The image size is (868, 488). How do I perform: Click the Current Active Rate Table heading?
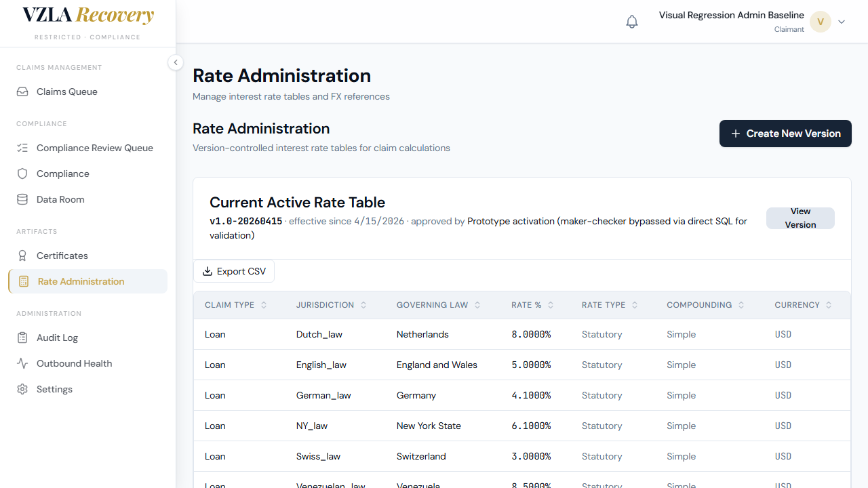coord(297,202)
